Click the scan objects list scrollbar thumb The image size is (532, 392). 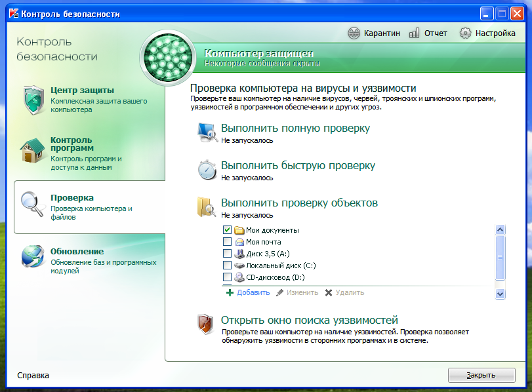click(500, 258)
